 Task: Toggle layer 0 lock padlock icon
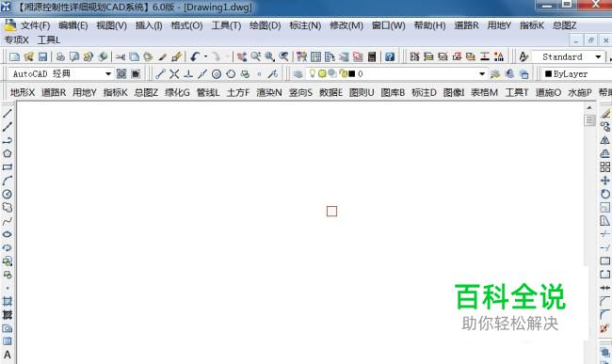coord(343,73)
